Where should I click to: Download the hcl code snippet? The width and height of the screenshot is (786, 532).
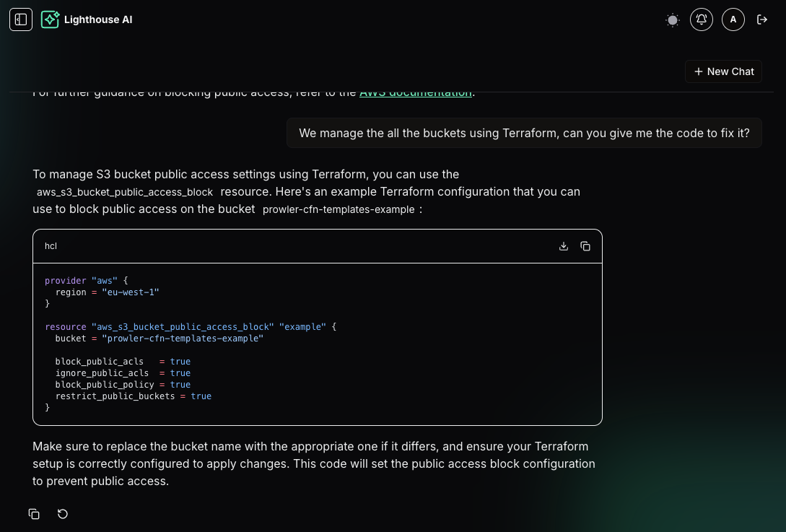[x=564, y=246]
